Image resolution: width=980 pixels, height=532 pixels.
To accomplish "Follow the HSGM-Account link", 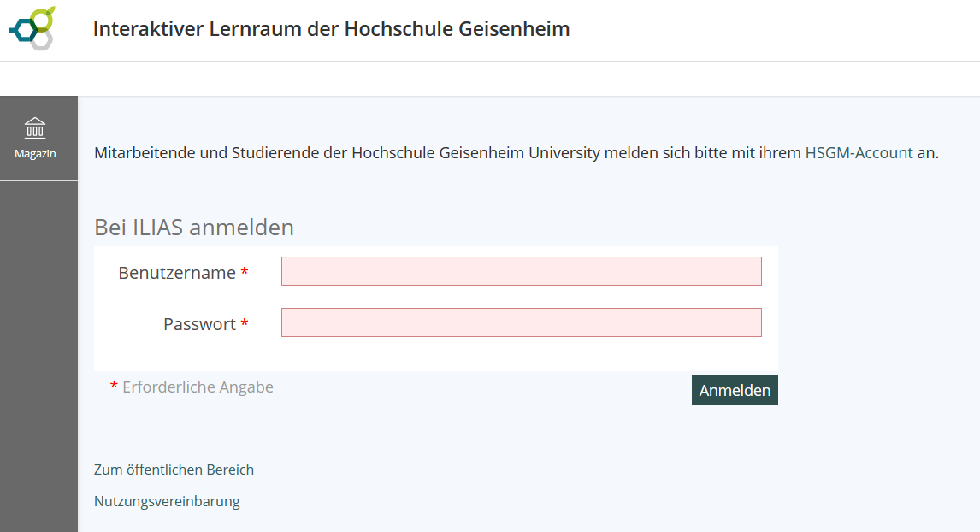I will tap(859, 153).
